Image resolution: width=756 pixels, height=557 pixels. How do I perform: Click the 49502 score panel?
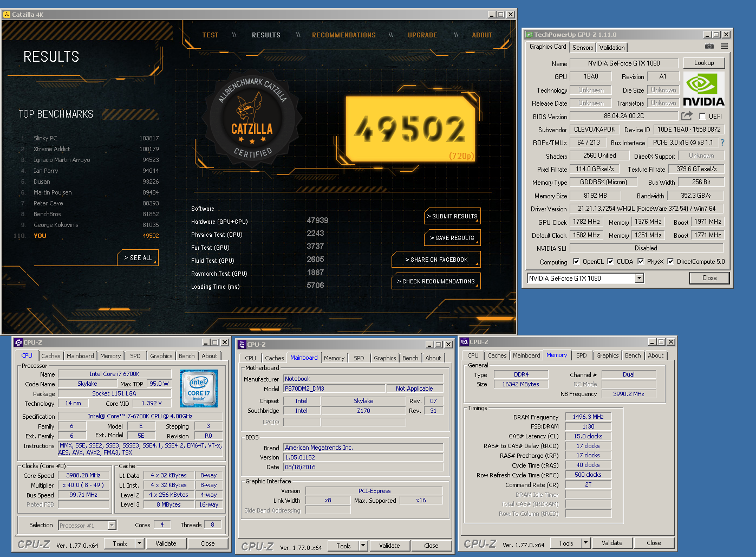click(410, 129)
